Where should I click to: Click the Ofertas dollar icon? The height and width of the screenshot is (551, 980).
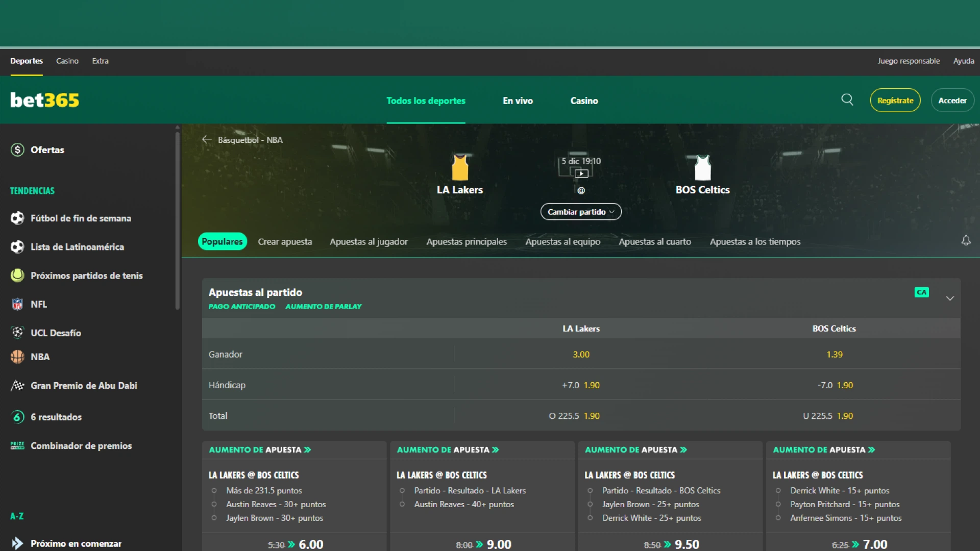tap(17, 149)
